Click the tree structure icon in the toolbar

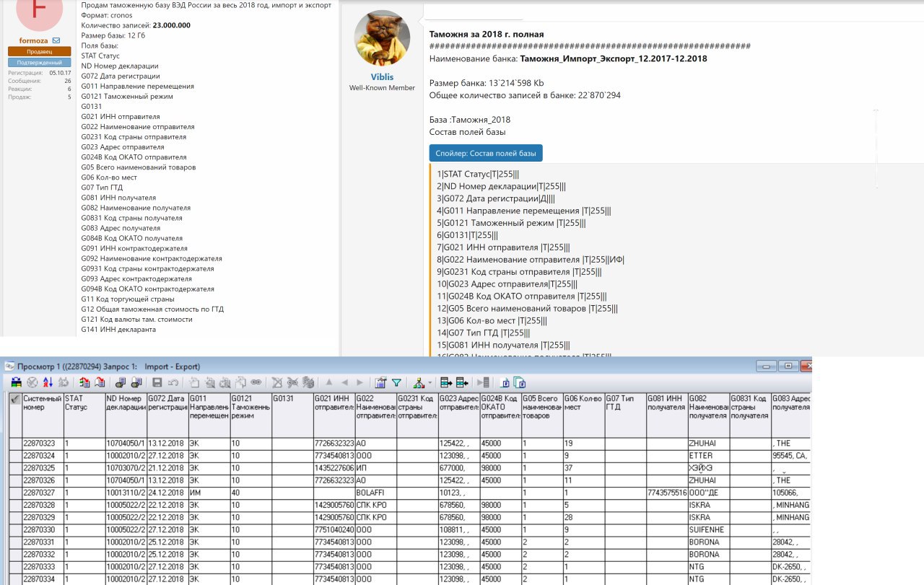tap(417, 382)
